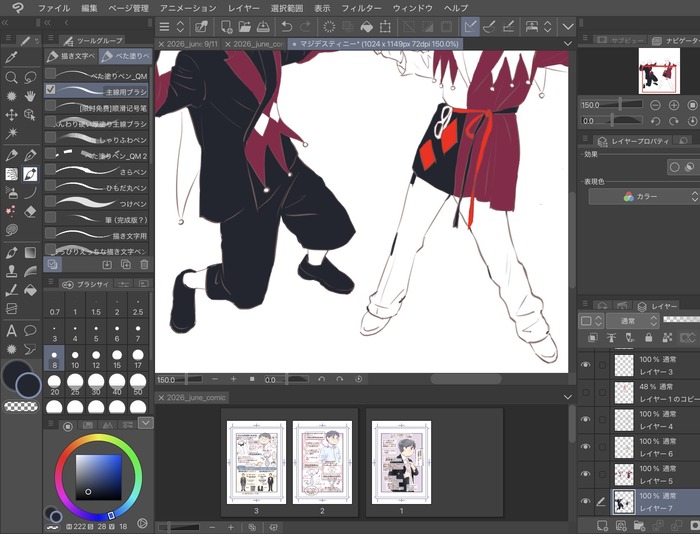Select the Hand move tool
The image size is (700, 534).
click(30, 96)
